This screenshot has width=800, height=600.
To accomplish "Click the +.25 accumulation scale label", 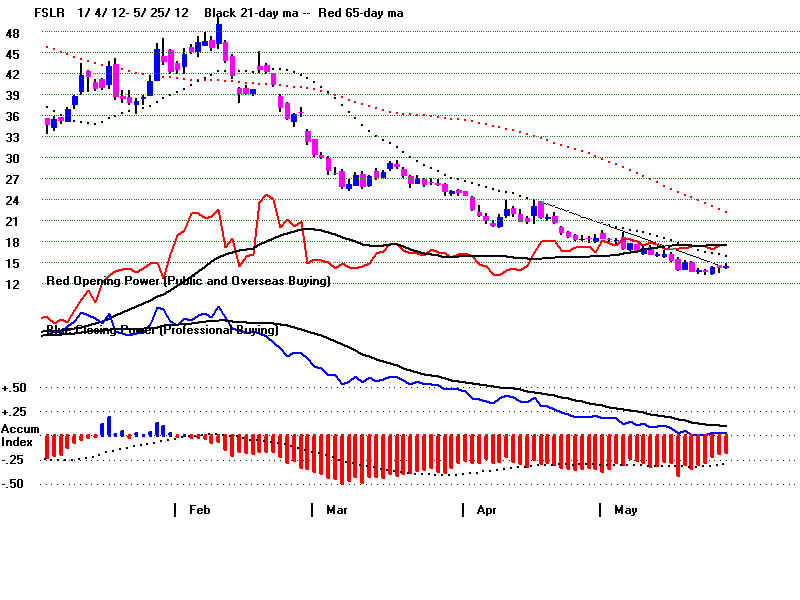I will (14, 412).
